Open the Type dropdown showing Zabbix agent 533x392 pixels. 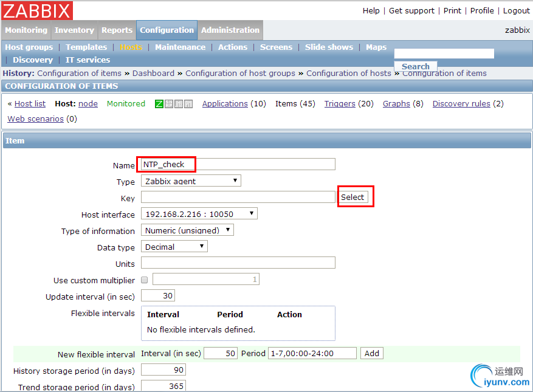pyautogui.click(x=191, y=181)
